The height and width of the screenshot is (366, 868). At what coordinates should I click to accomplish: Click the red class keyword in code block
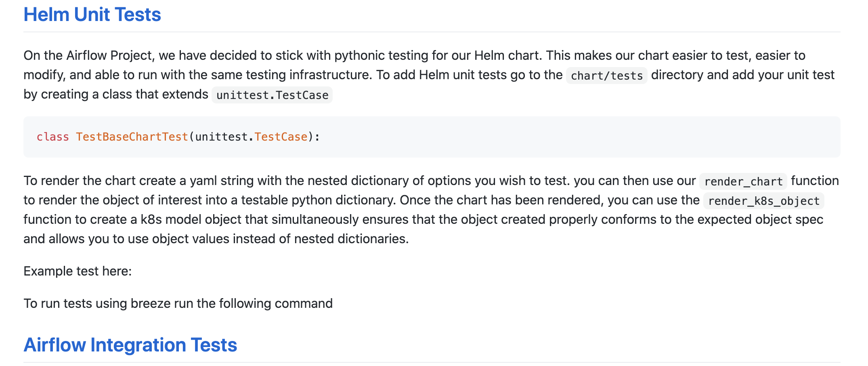52,137
